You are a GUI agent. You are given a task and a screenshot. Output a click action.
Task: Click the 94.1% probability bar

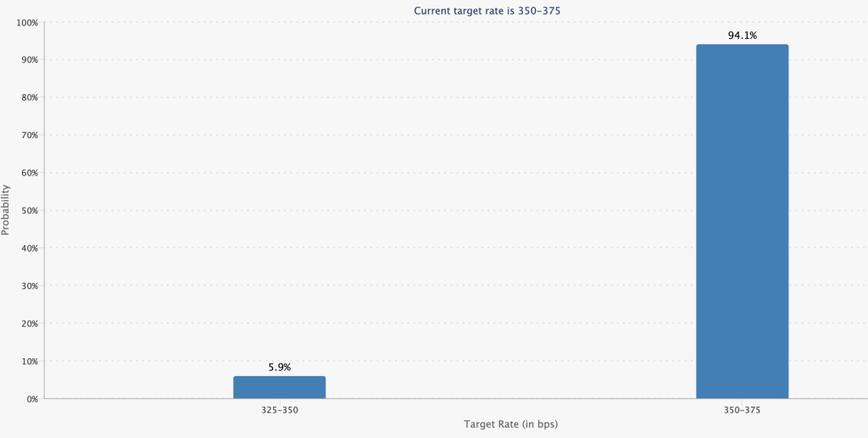point(742,221)
